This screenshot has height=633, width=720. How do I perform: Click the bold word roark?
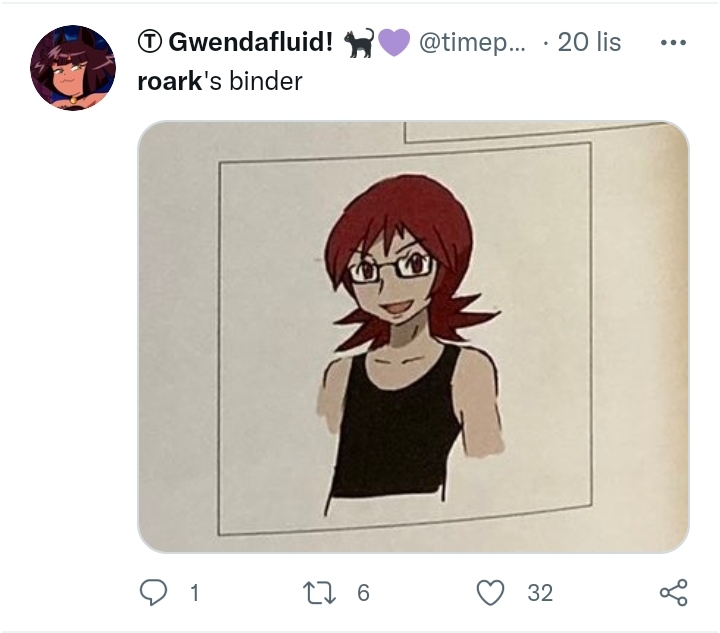coord(169,81)
